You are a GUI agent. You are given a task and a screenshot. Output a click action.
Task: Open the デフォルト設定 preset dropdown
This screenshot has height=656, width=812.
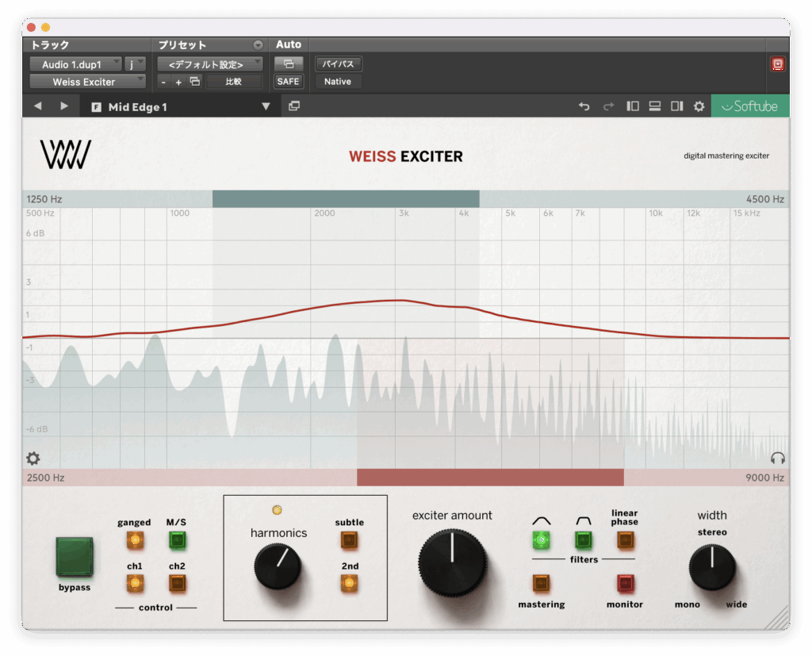tap(210, 64)
